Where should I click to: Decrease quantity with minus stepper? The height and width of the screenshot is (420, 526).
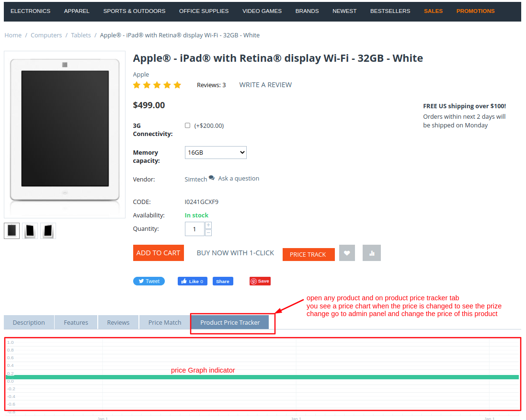coord(208,232)
